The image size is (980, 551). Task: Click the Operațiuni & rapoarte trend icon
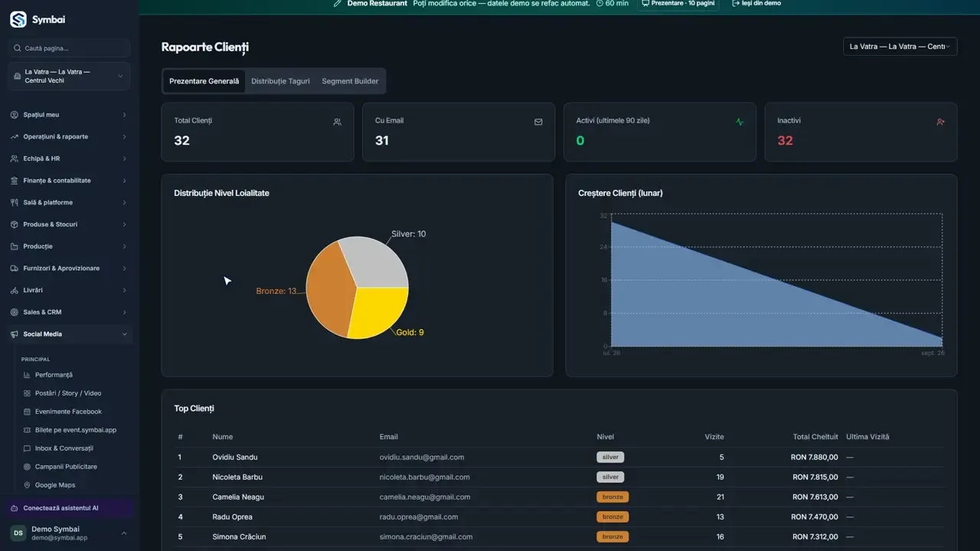coord(15,137)
